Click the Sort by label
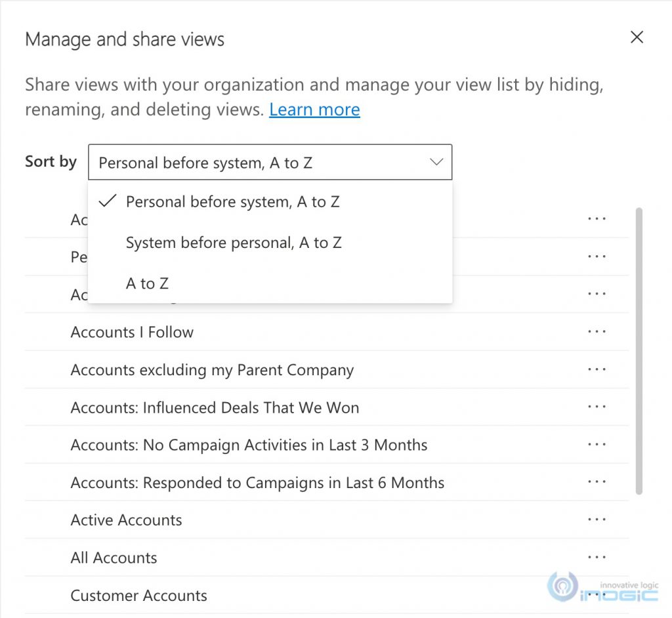Image resolution: width=672 pixels, height=618 pixels. tap(50, 161)
